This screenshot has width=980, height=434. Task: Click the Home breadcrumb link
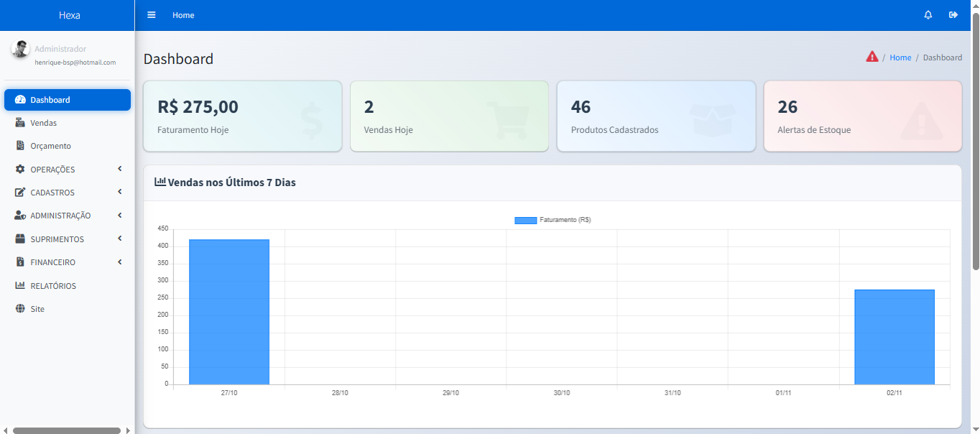click(900, 57)
